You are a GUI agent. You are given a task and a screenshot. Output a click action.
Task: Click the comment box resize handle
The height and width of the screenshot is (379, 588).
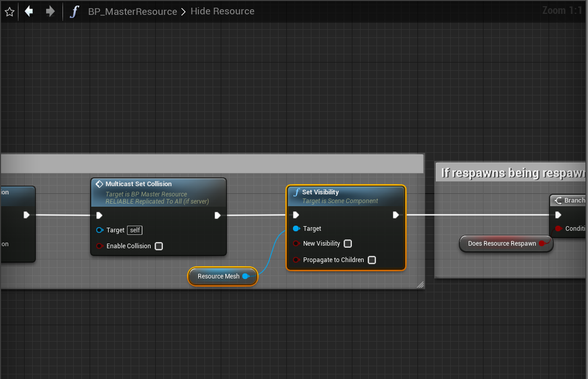pos(421,285)
